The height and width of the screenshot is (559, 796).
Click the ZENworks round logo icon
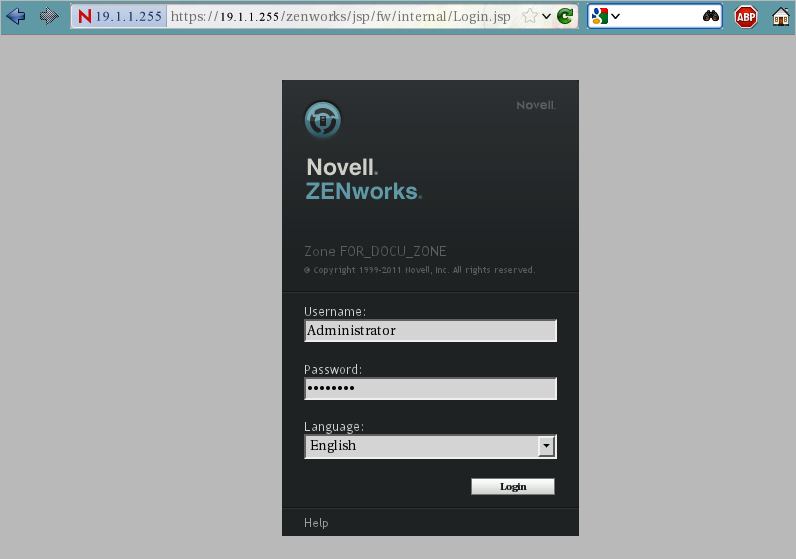[x=323, y=120]
